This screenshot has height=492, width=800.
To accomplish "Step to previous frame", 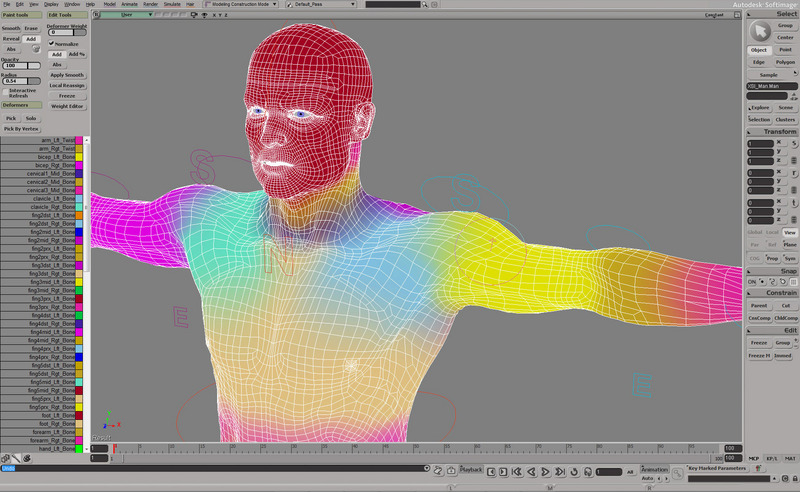I will (x=491, y=472).
